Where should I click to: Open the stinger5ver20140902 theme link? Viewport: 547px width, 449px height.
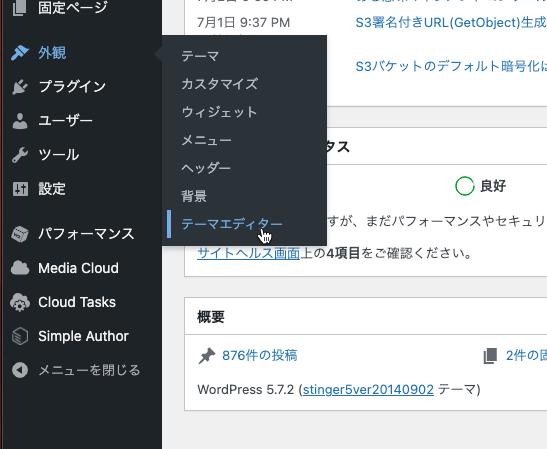[368, 389]
